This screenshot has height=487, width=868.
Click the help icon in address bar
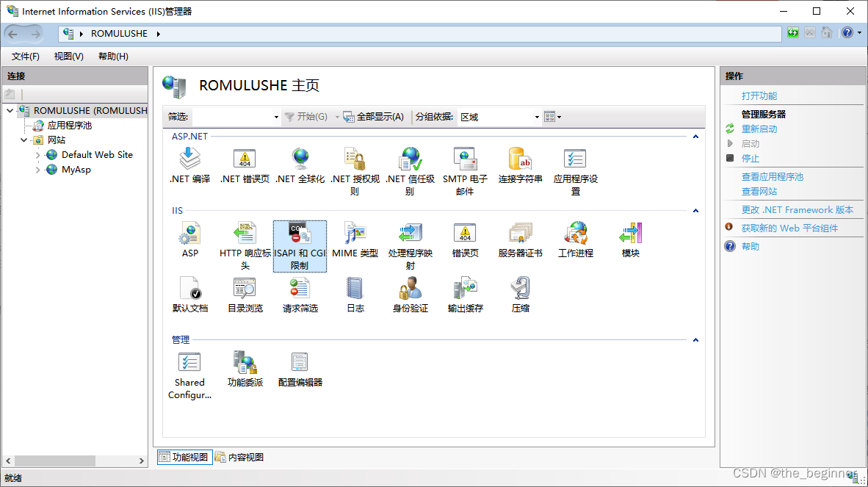click(847, 32)
